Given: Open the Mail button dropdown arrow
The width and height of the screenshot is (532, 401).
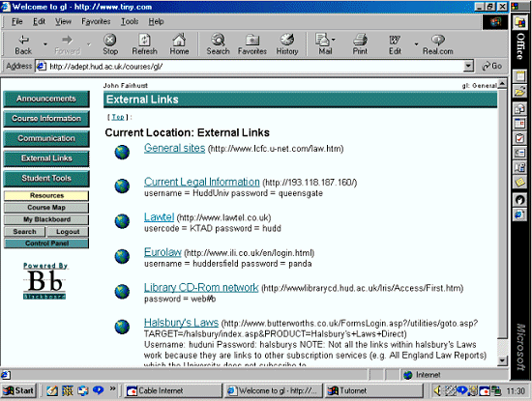Looking at the screenshot, I should (x=334, y=40).
